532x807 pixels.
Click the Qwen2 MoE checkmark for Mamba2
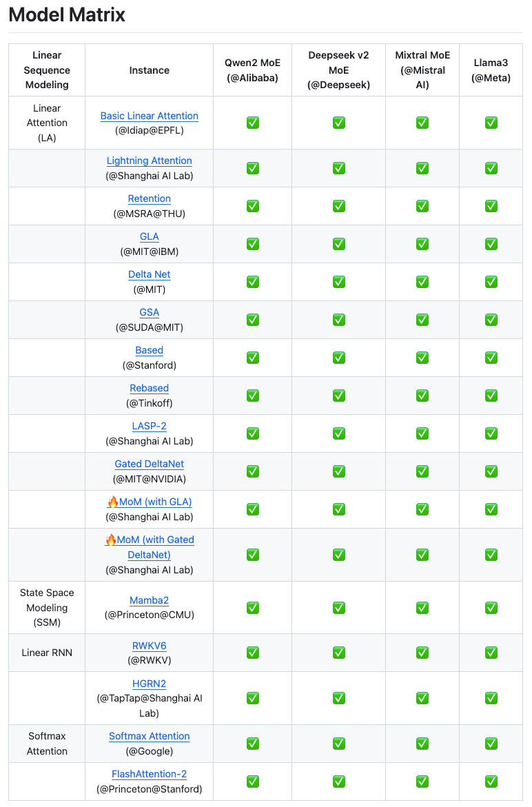[x=252, y=607]
